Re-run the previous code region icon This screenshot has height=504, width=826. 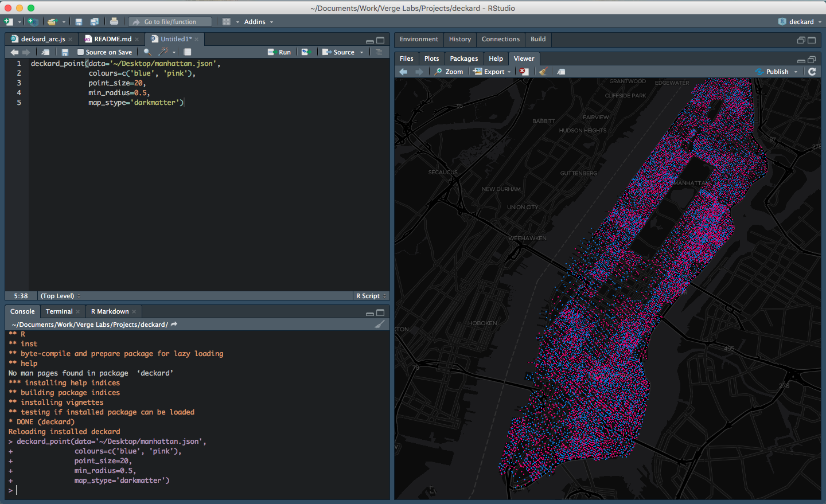(x=306, y=52)
